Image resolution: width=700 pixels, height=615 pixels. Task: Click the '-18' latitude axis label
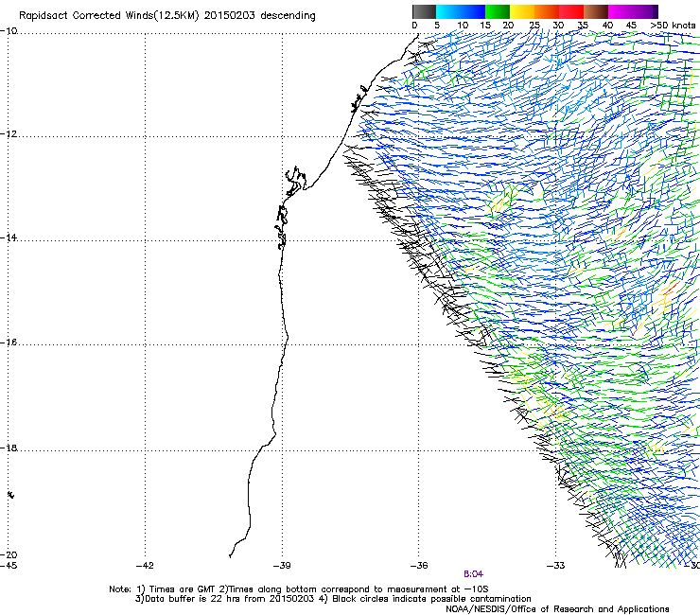(9, 448)
